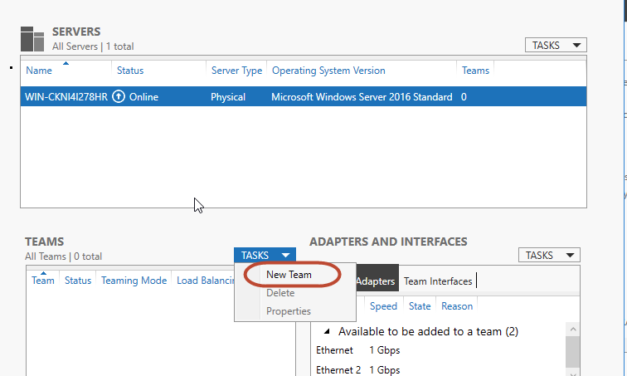Image resolution: width=627 pixels, height=376 pixels.
Task: Open the Adapters and Interfaces TASKS dropdown
Action: tap(549, 255)
